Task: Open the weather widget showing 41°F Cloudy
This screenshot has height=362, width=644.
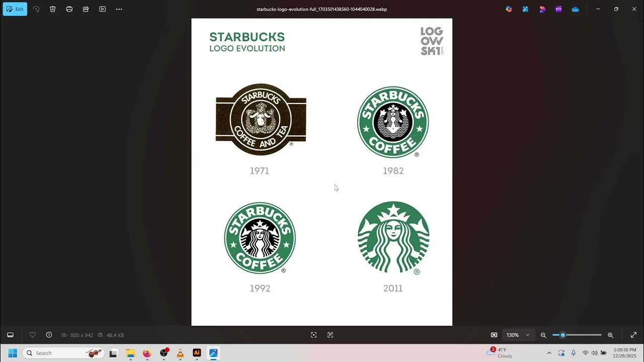Action: 500,352
